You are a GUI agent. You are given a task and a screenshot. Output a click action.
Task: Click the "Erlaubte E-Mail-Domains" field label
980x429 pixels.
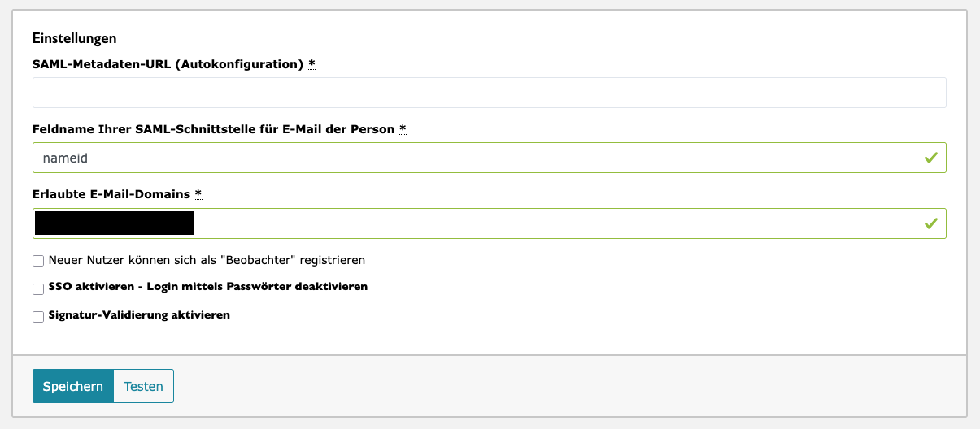(x=111, y=194)
